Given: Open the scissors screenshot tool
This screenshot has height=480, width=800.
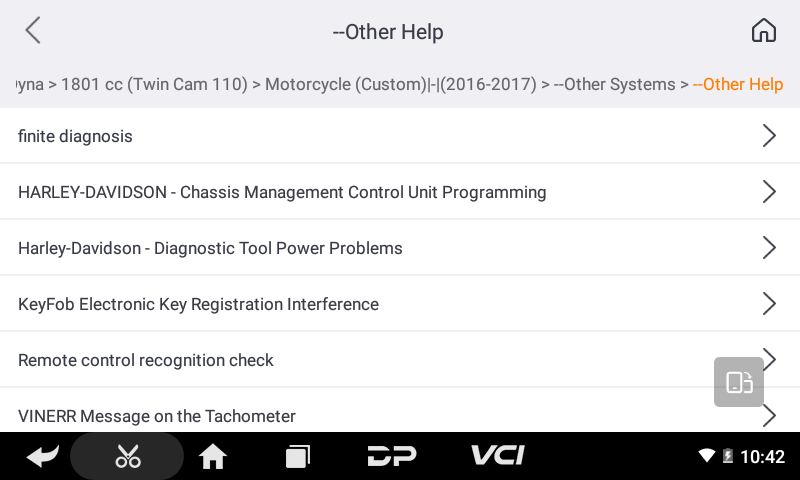Looking at the screenshot, I should coord(128,457).
